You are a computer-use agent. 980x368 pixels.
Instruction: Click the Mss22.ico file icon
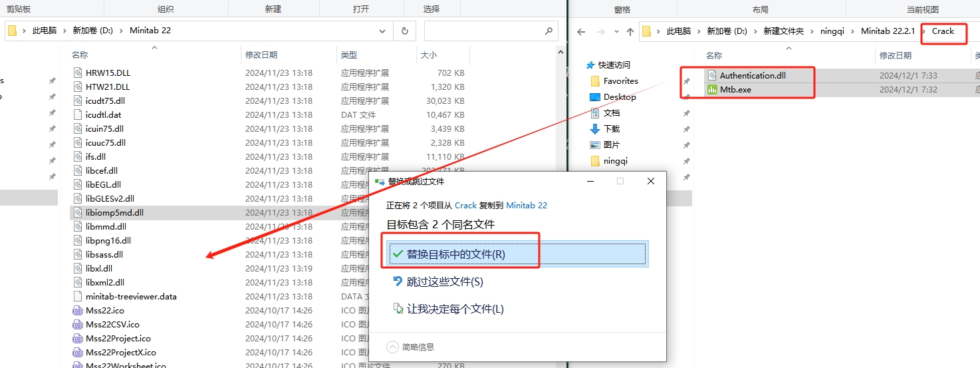point(78,310)
